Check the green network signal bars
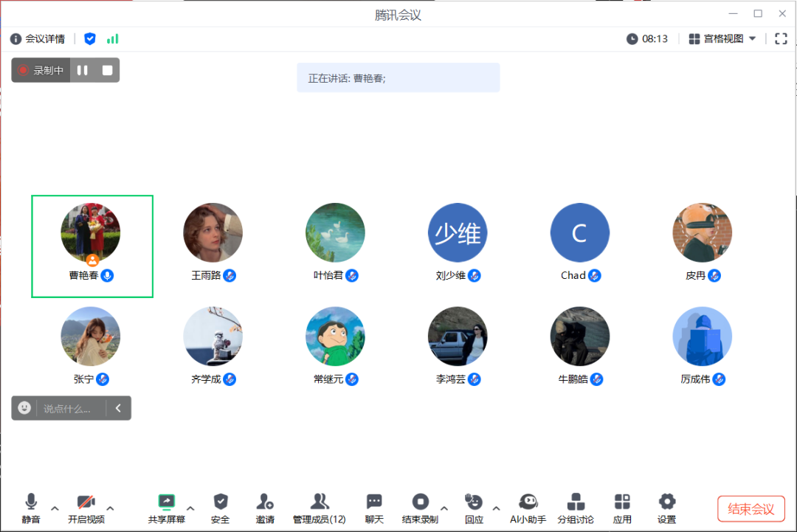This screenshot has height=532, width=797. (x=112, y=38)
